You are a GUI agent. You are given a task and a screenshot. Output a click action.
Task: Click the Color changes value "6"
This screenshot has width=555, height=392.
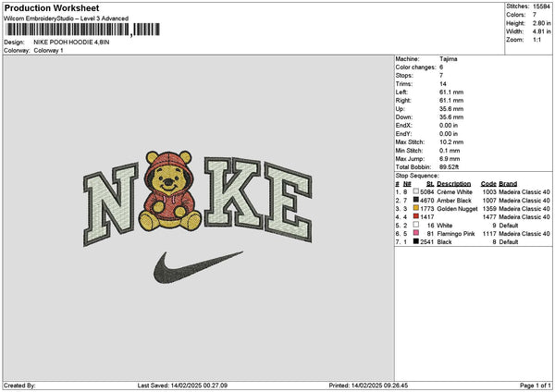point(441,67)
